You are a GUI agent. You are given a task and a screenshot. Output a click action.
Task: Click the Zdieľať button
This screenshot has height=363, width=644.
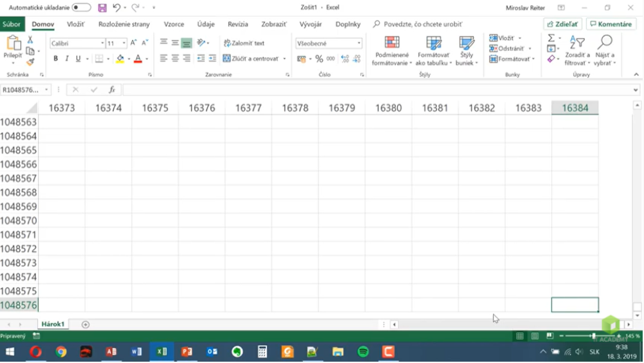tap(563, 25)
